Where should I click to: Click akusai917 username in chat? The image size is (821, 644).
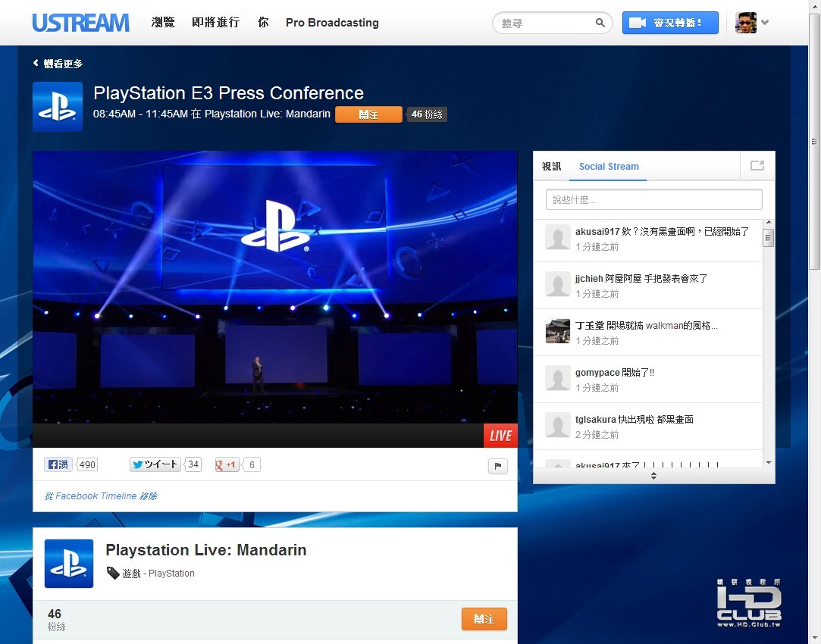[597, 231]
